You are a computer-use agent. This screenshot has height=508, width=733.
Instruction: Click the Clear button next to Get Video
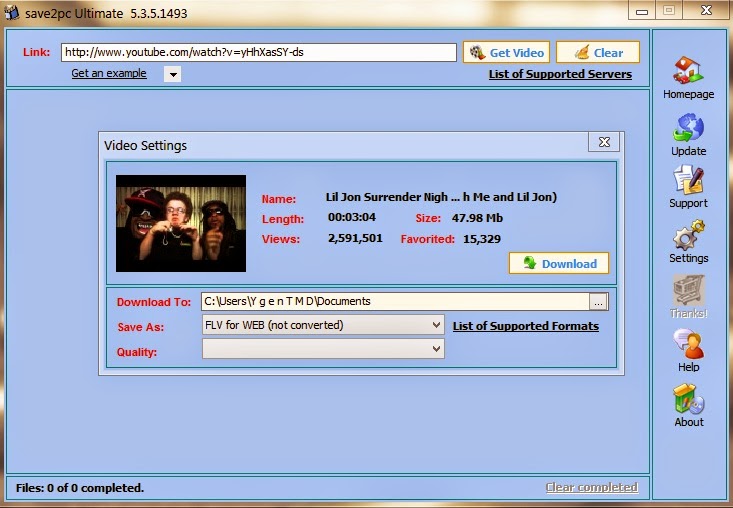pos(598,52)
